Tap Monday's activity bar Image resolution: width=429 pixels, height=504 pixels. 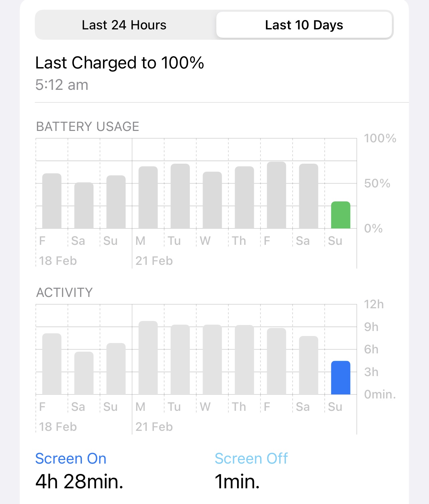[x=148, y=358]
